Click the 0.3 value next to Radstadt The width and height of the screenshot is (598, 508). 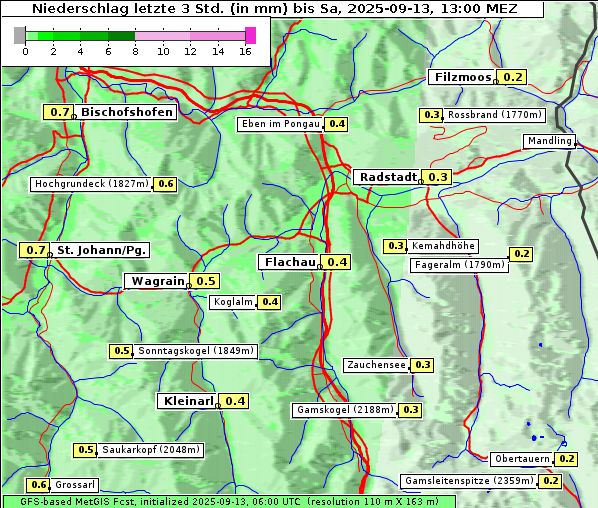tap(436, 177)
